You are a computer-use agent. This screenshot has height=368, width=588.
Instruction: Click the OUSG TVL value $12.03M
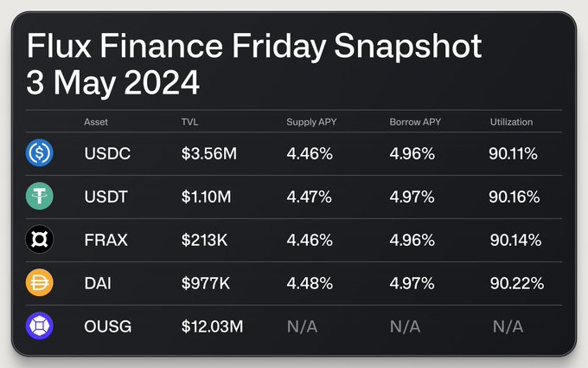pos(213,326)
